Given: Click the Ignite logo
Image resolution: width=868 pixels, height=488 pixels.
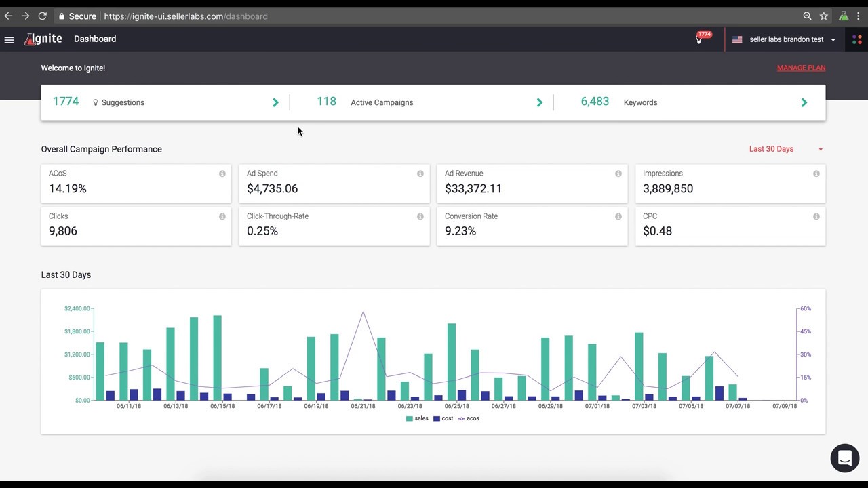Looking at the screenshot, I should 43,39.
